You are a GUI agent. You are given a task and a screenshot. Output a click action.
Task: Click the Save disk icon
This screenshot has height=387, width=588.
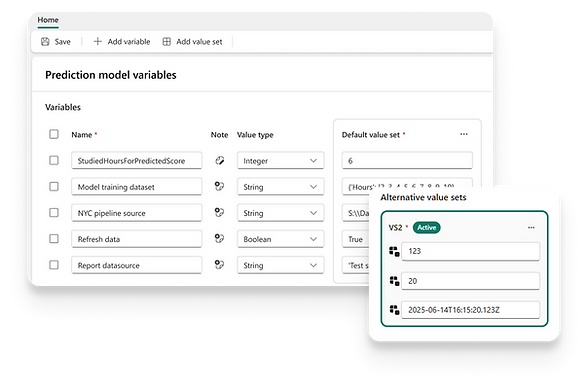[x=45, y=42]
